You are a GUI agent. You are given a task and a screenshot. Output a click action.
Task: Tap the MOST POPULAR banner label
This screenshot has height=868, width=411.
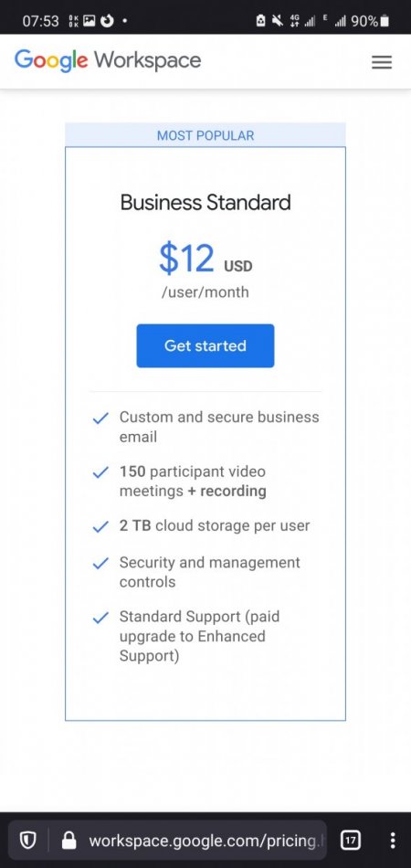tap(205, 135)
